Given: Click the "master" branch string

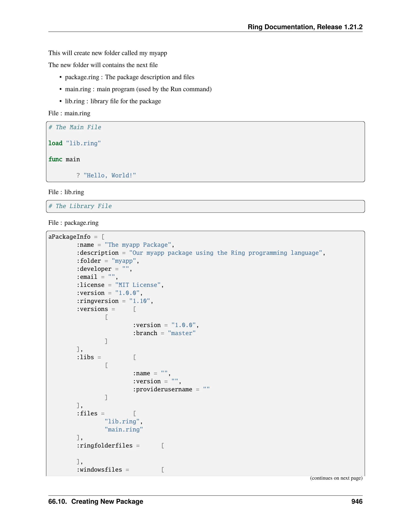Looking at the screenshot, I should (x=182, y=333).
